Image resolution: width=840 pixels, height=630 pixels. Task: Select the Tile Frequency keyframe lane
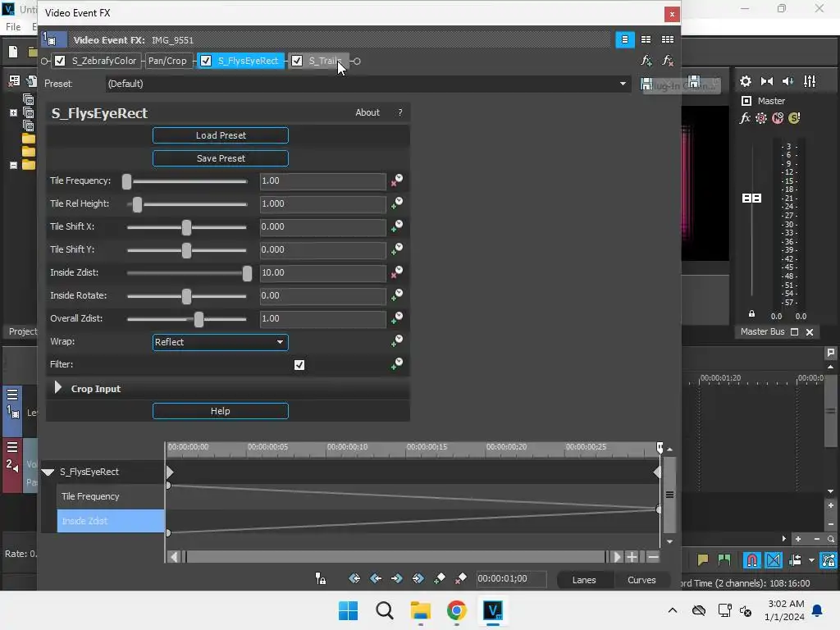[x=111, y=496]
